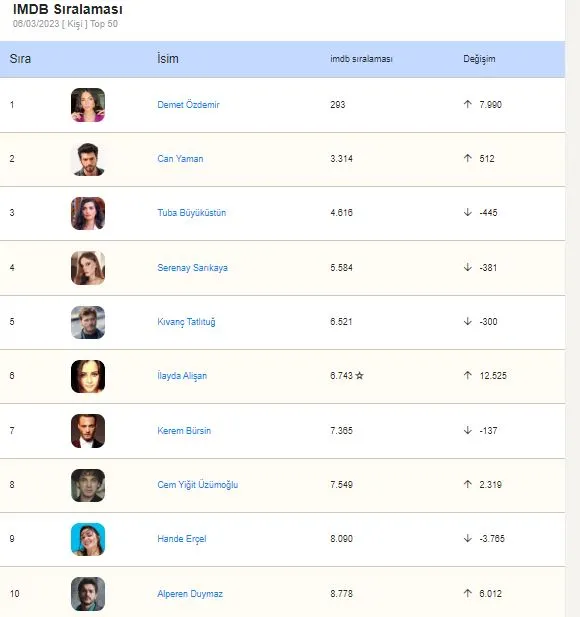This screenshot has height=617, width=580.
Task: Click İlayda Alişan's profile photo
Action: pos(88,376)
